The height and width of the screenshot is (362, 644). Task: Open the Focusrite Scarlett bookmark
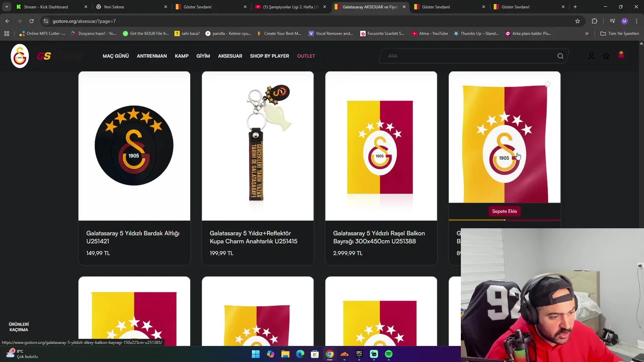pyautogui.click(x=382, y=33)
